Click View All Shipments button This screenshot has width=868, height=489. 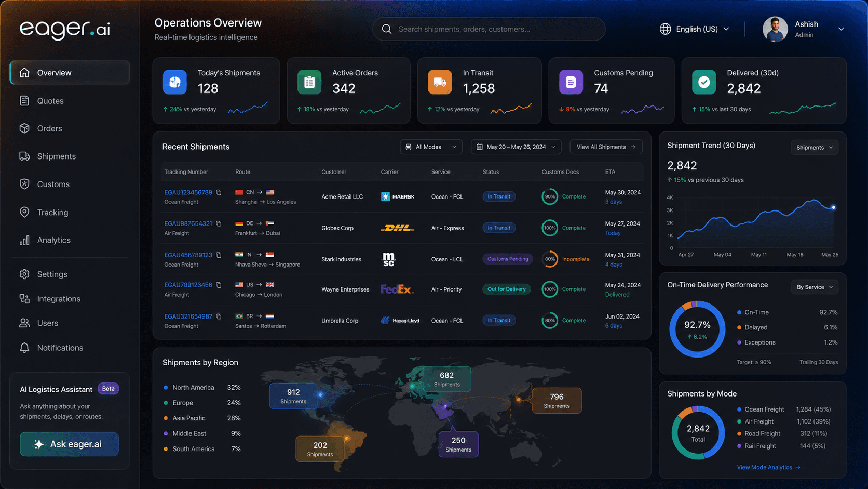click(606, 147)
